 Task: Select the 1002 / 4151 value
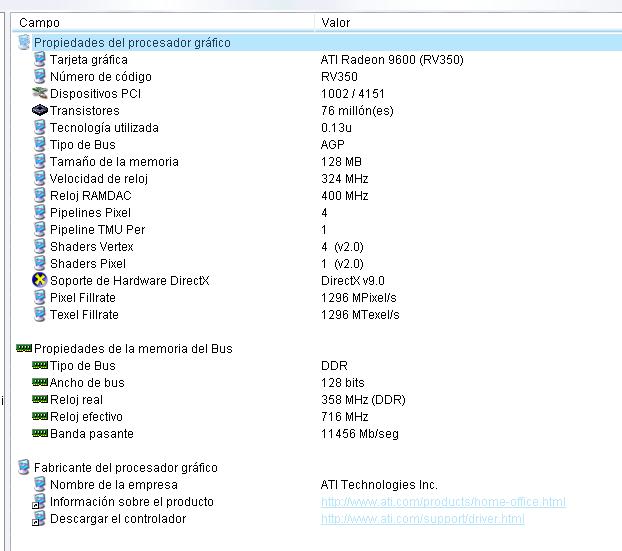click(353, 94)
